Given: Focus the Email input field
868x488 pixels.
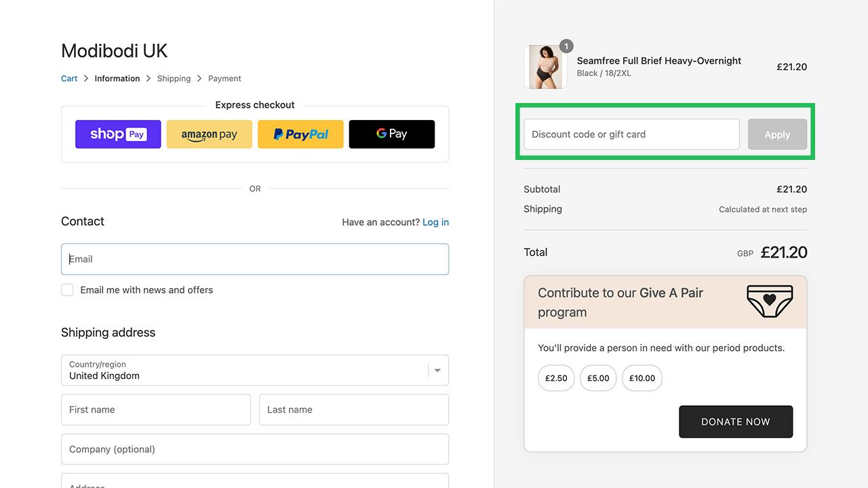Looking at the screenshot, I should [x=255, y=259].
